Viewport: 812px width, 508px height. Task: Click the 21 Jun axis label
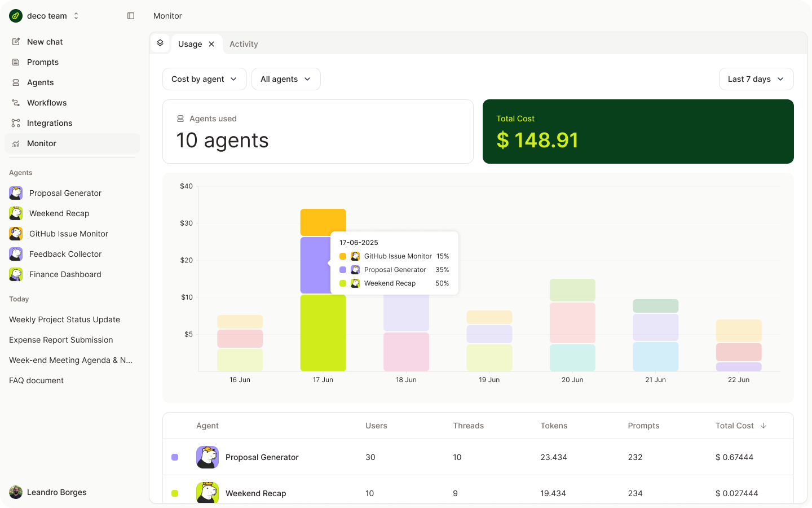[655, 380]
